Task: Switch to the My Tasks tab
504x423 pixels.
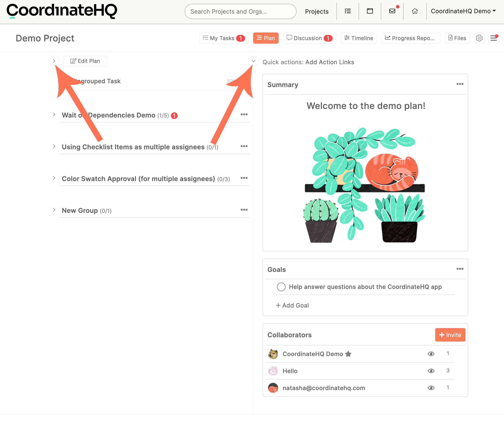Action: 224,38
